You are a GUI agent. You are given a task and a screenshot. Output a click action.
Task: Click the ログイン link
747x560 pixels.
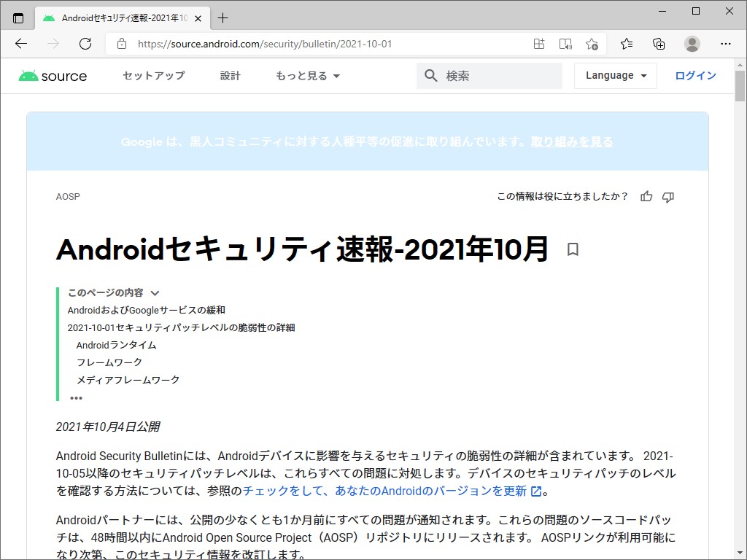pyautogui.click(x=695, y=75)
